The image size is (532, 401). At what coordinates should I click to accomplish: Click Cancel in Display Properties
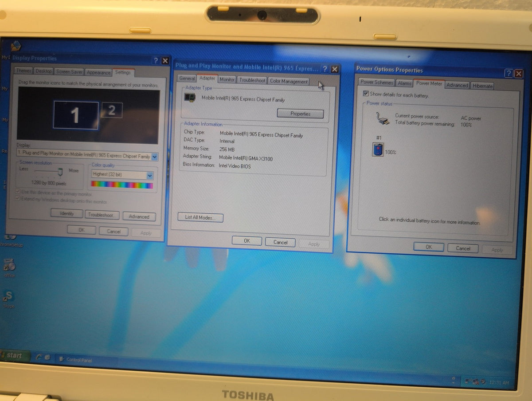pyautogui.click(x=113, y=232)
